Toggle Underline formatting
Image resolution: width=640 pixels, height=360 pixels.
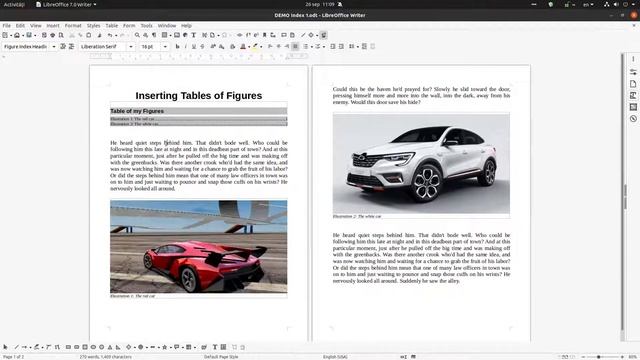click(194, 47)
